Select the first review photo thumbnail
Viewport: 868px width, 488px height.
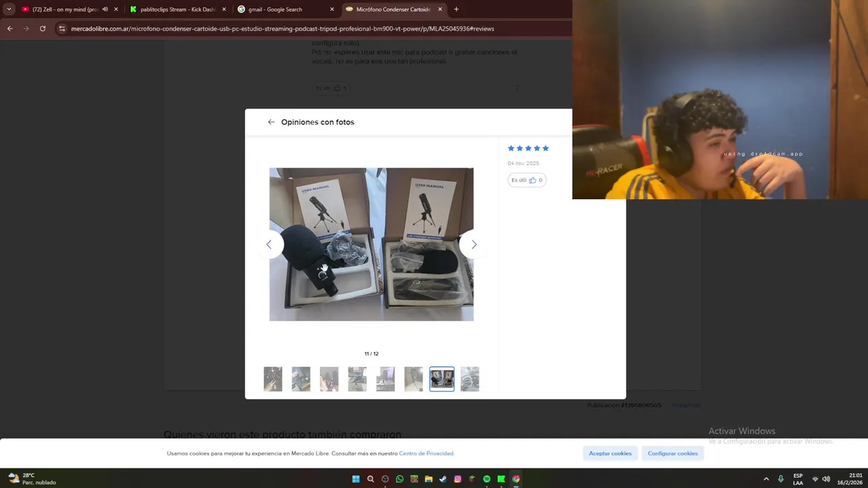coord(273,379)
